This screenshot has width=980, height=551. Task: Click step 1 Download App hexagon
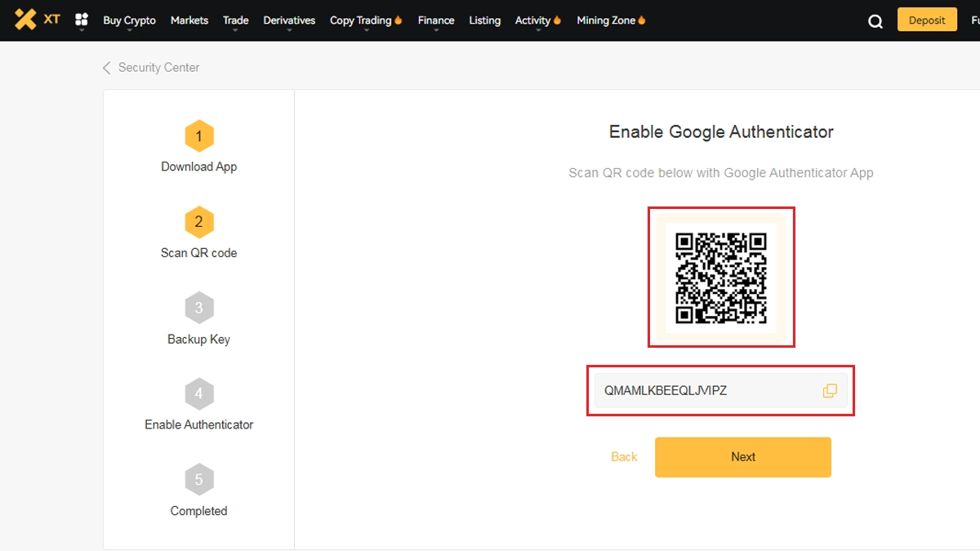click(198, 137)
